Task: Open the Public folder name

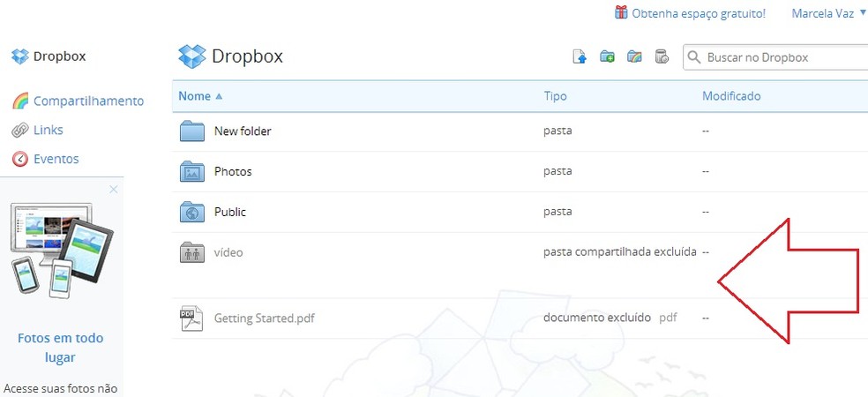Action: 230,212
